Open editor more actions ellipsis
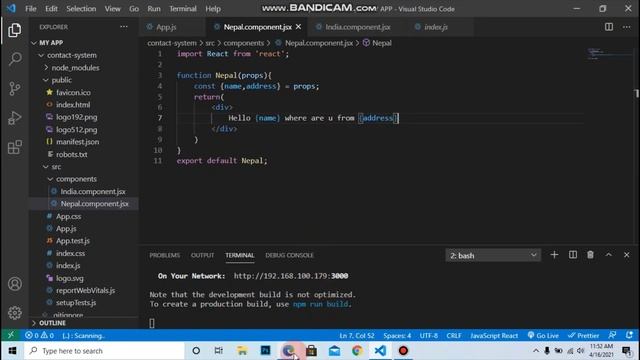The width and height of the screenshot is (640, 360). [x=627, y=27]
